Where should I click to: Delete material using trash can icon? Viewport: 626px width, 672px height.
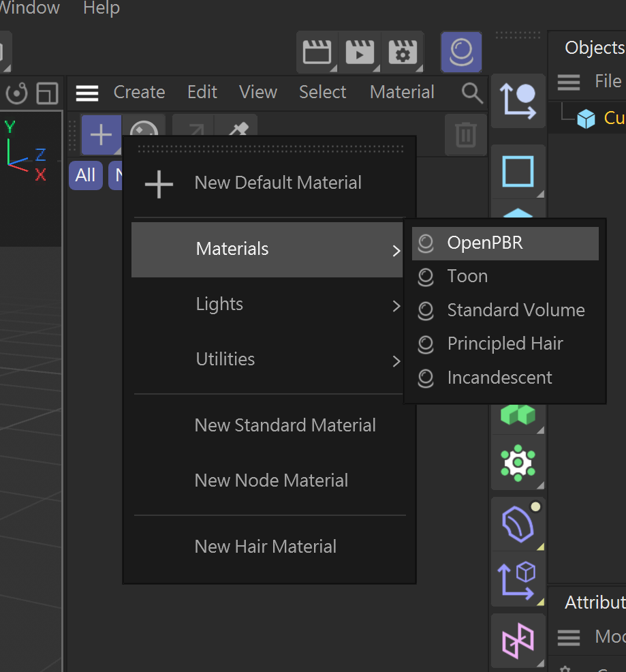coord(465,134)
